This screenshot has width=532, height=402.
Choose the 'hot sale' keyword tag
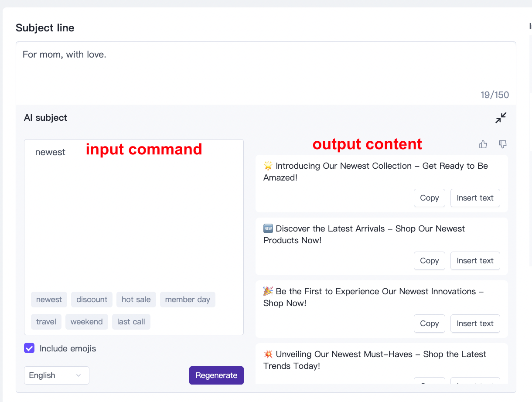136,300
